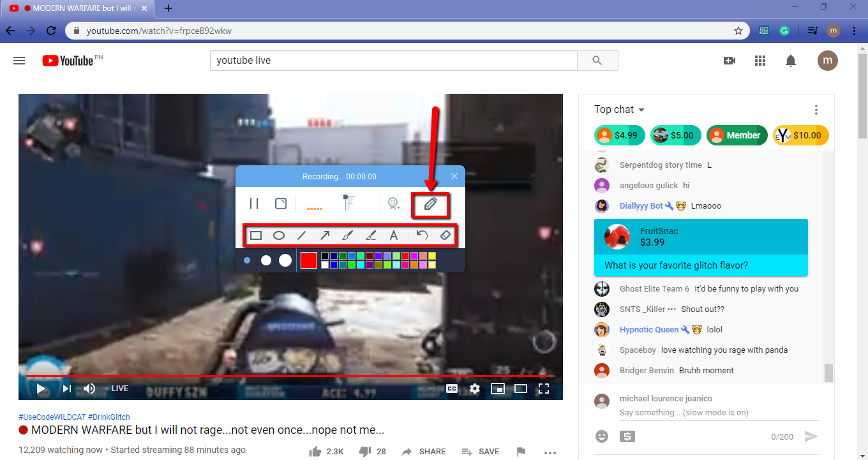Click the Say something chat input
The image size is (868, 460).
point(719,413)
